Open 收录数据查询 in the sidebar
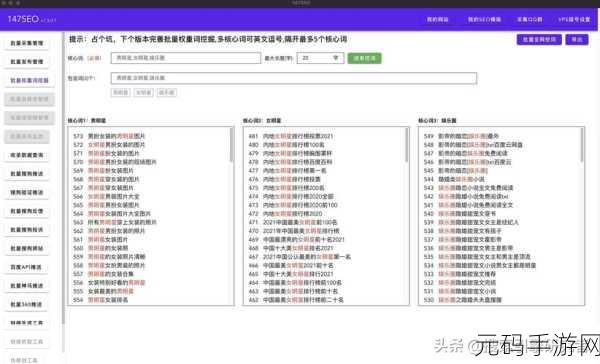600x364 pixels. coord(27,155)
